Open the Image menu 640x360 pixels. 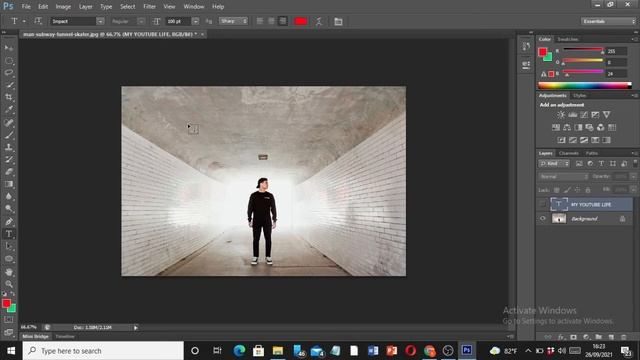coord(63,7)
